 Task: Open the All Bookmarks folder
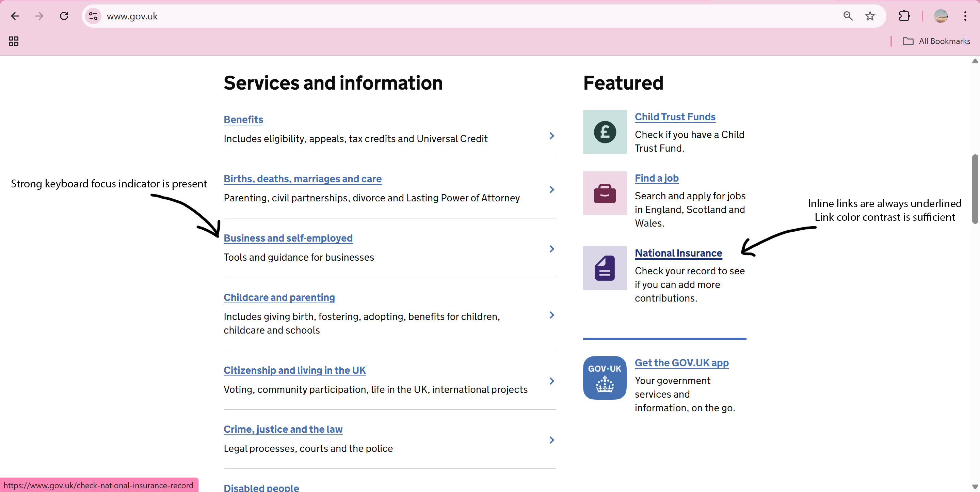[x=937, y=41]
